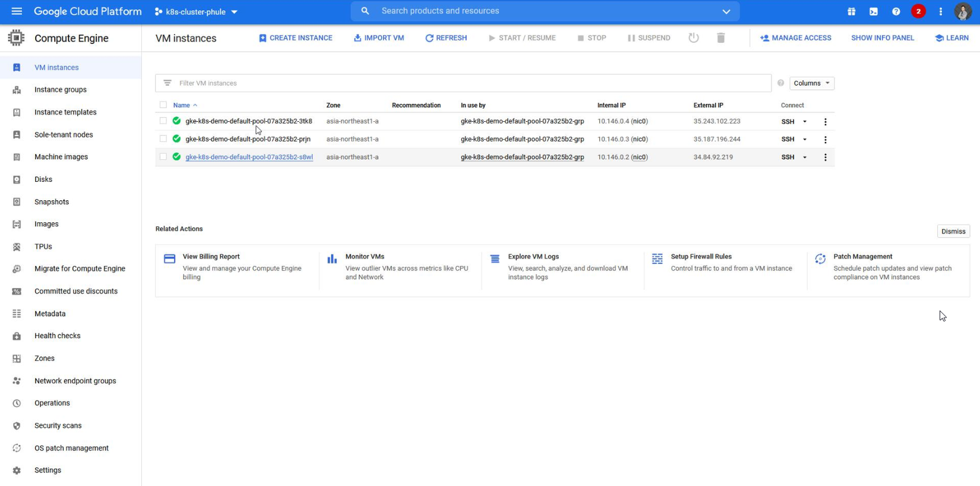The image size is (980, 486).
Task: Expand SSH options arrow for instance prjn
Action: [805, 140]
